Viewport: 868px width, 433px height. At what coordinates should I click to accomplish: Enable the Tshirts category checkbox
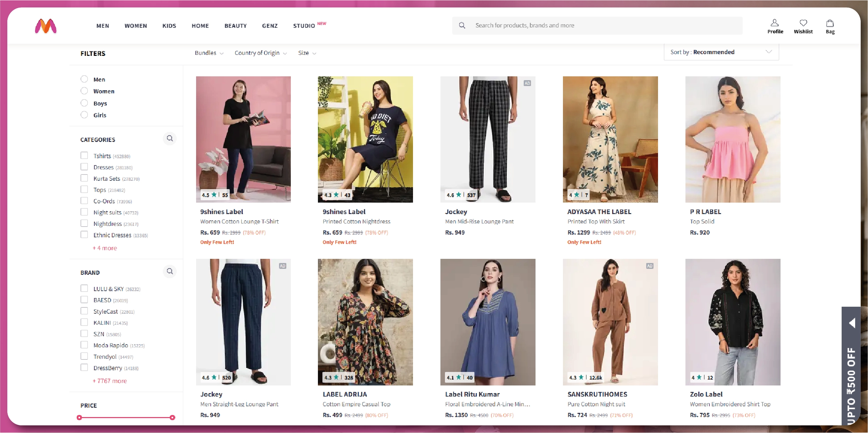click(x=84, y=155)
